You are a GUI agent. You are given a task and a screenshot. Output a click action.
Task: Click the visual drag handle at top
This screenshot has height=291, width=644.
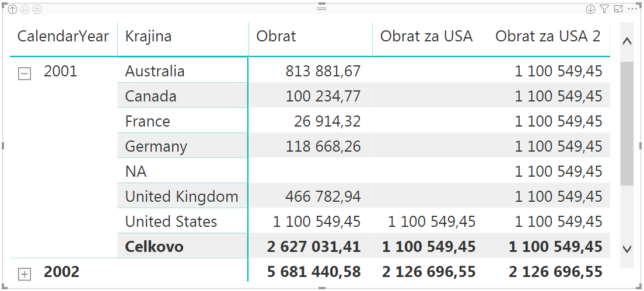click(x=321, y=8)
